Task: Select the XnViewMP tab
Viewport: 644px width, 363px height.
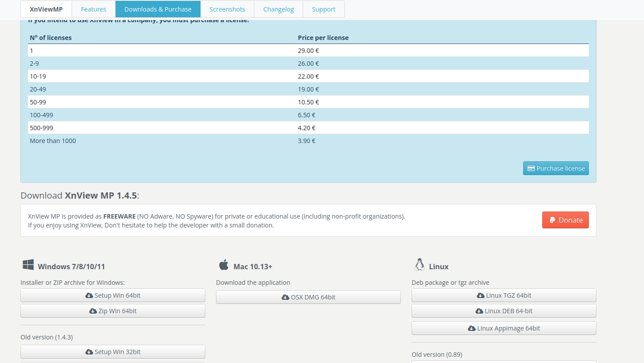Action: (x=46, y=9)
